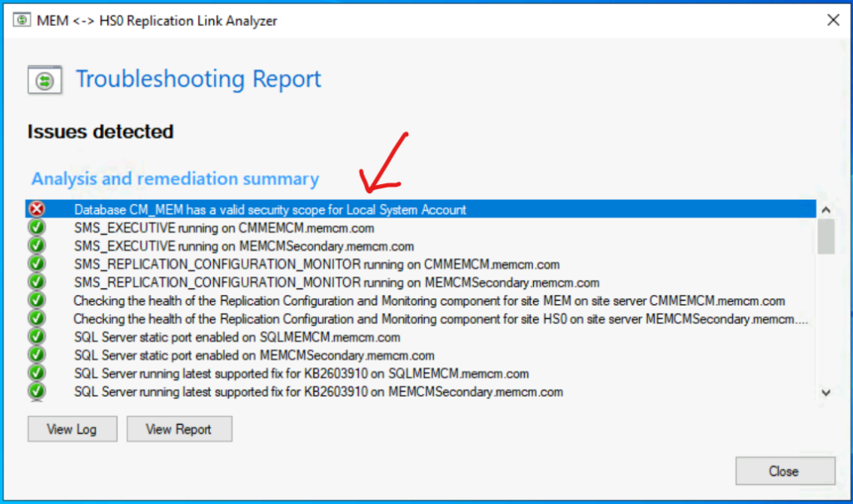Click the 'Issues detected' heading

[101, 132]
